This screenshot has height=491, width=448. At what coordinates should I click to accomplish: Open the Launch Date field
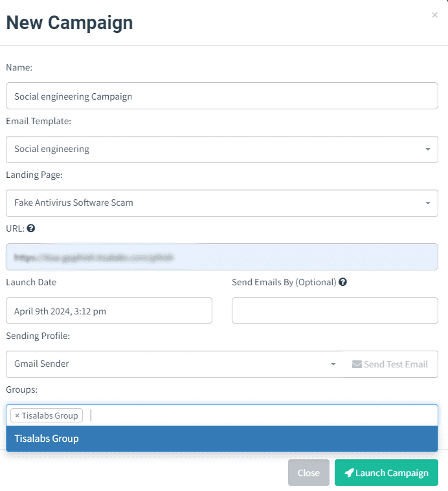[109, 311]
